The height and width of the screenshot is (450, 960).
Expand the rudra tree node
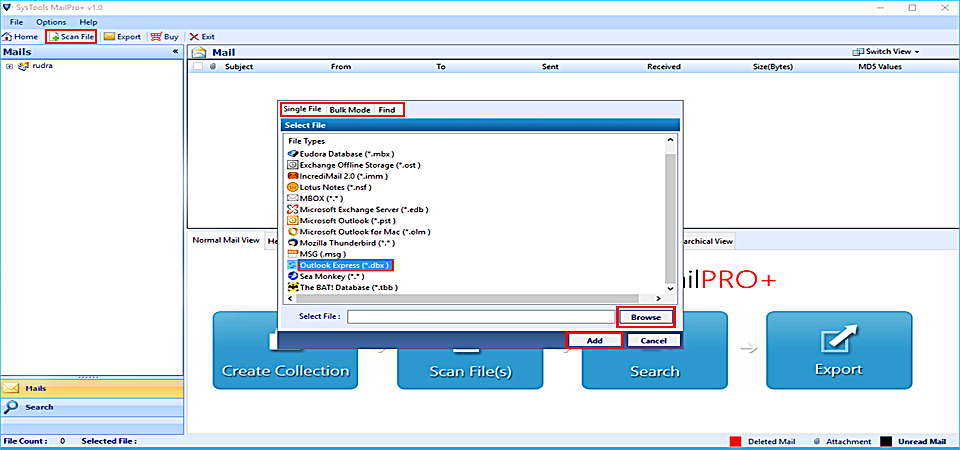[x=9, y=67]
